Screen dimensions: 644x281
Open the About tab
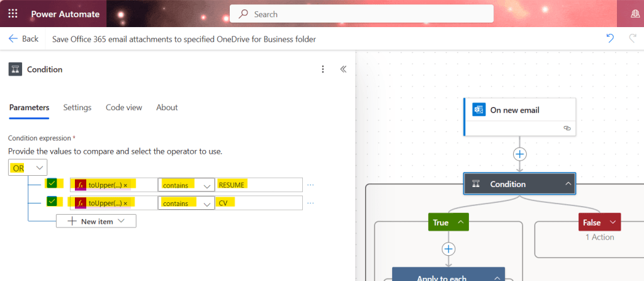pos(167,108)
